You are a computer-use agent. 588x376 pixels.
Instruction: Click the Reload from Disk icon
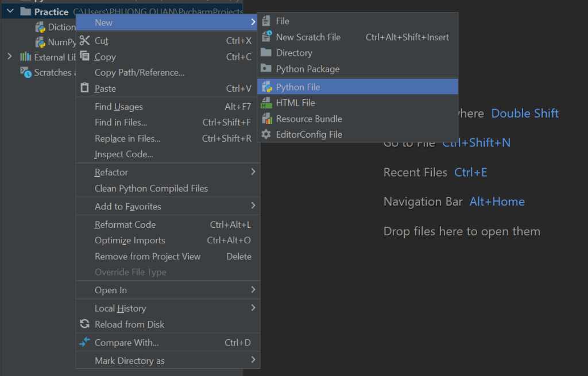click(85, 324)
